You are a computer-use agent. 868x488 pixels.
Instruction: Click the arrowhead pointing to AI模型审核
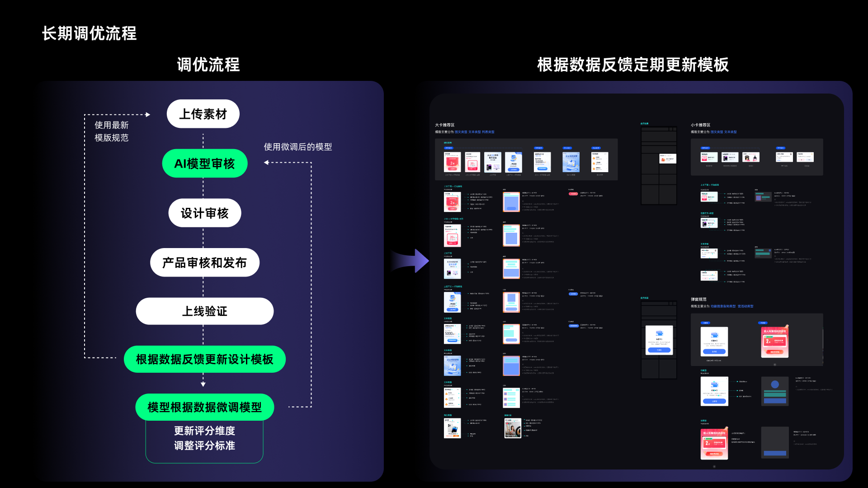point(267,162)
